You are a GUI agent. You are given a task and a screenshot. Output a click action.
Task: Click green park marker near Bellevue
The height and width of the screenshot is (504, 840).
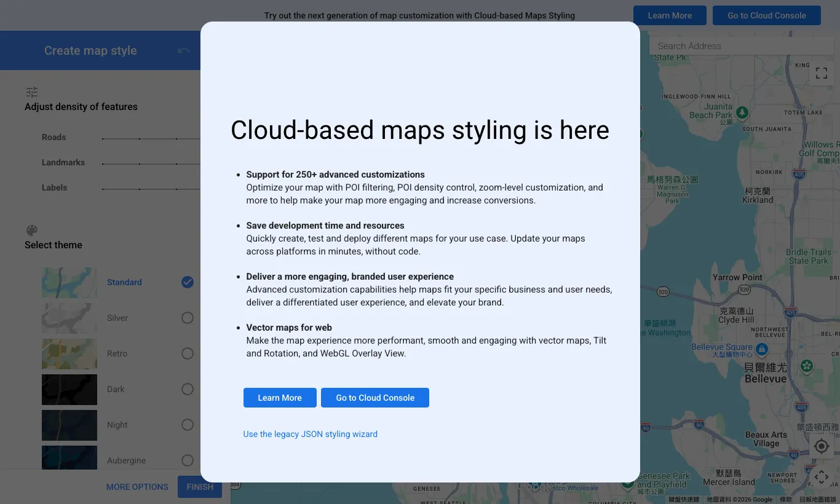click(807, 366)
